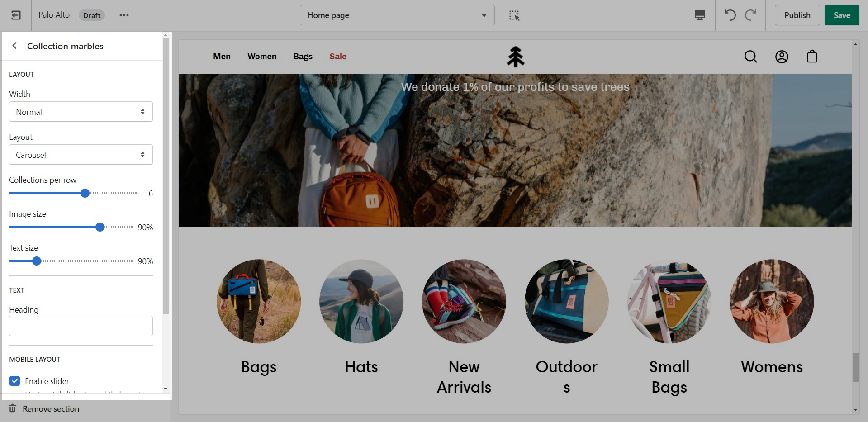Switch to desktop preview icon

pos(700,15)
